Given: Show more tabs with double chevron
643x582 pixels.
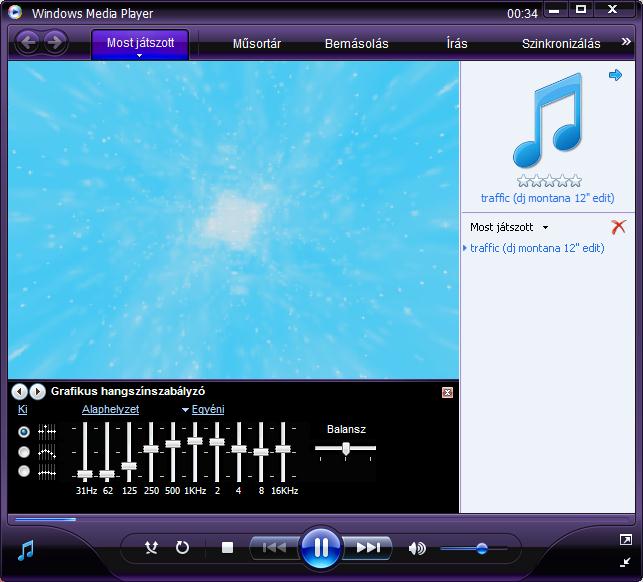Looking at the screenshot, I should click(x=626, y=41).
